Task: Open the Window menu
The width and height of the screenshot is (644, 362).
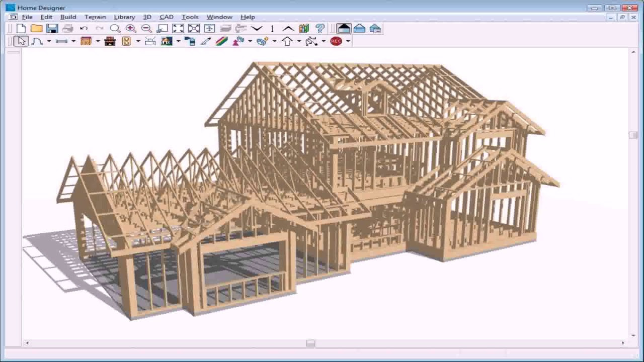Action: pyautogui.click(x=219, y=17)
